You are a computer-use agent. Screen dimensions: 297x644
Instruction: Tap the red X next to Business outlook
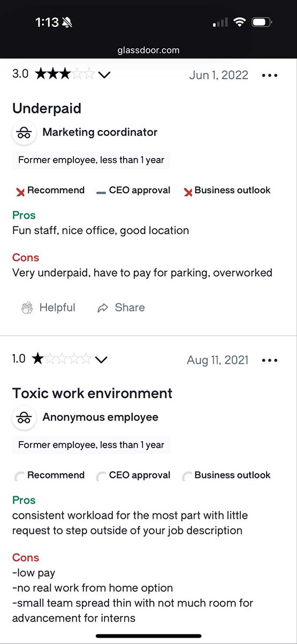tap(188, 192)
